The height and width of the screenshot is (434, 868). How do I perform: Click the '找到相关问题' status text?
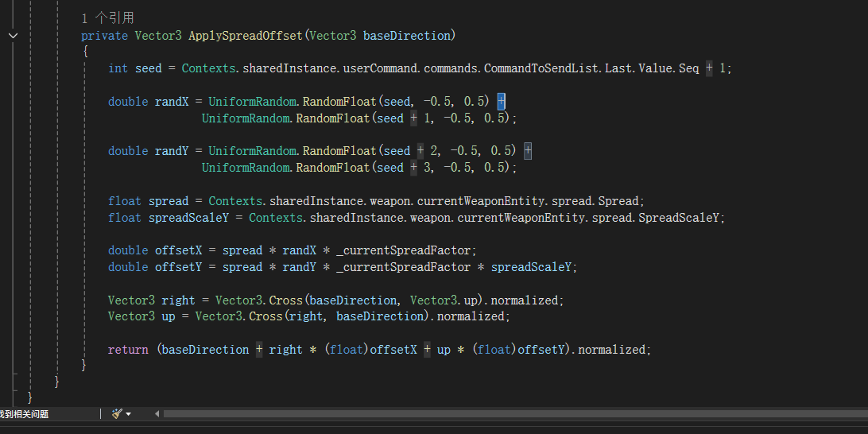(x=24, y=413)
